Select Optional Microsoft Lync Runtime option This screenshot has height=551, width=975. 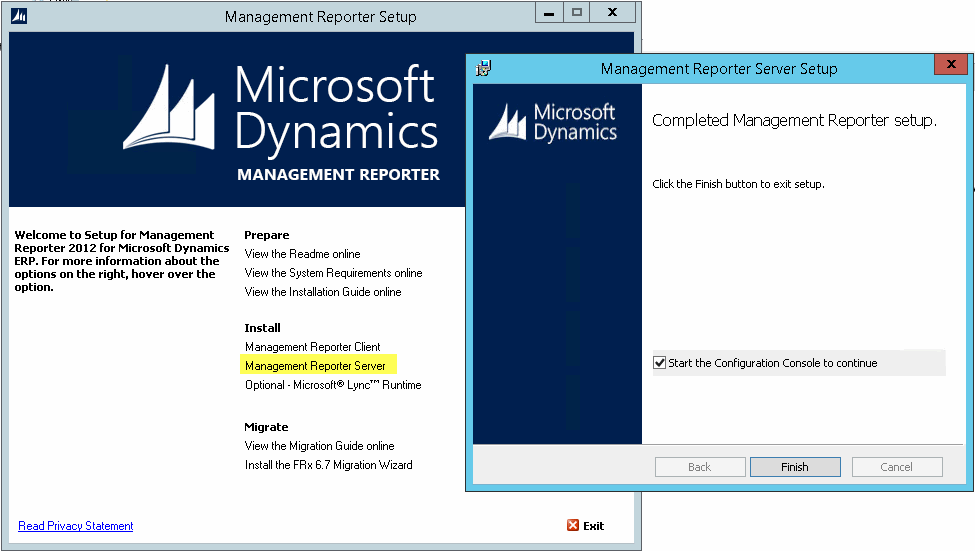tap(333, 385)
